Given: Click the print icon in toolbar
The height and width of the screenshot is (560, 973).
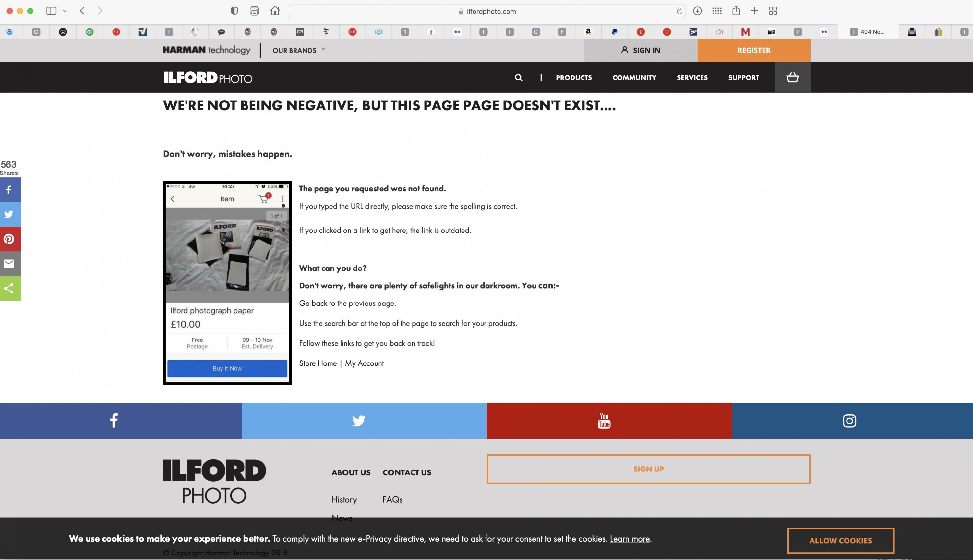Looking at the screenshot, I should (x=254, y=11).
